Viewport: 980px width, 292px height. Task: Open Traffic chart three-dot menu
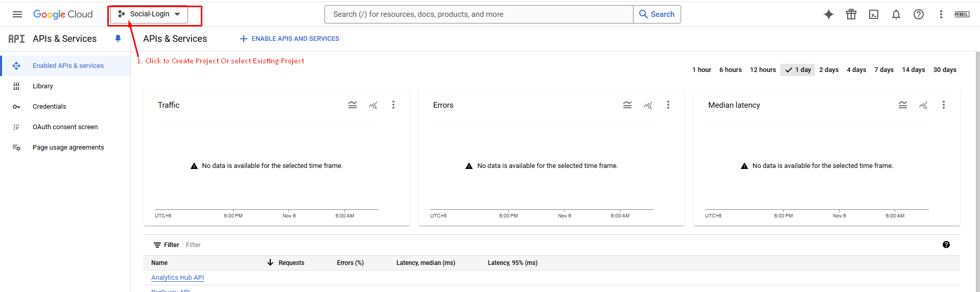(x=393, y=105)
